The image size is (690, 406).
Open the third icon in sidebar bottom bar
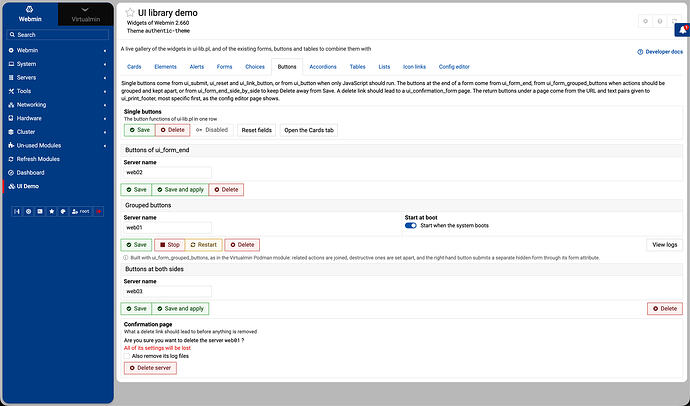[40, 212]
